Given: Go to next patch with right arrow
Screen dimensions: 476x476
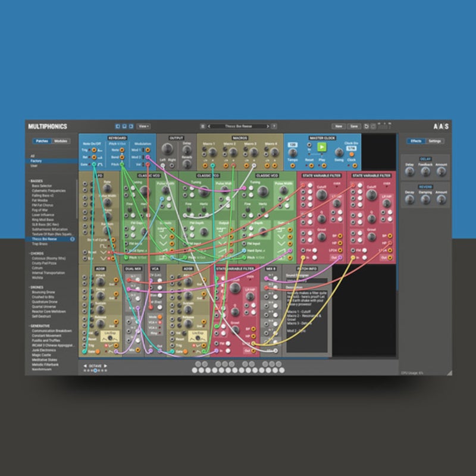Looking at the screenshot, I should click(x=268, y=126).
